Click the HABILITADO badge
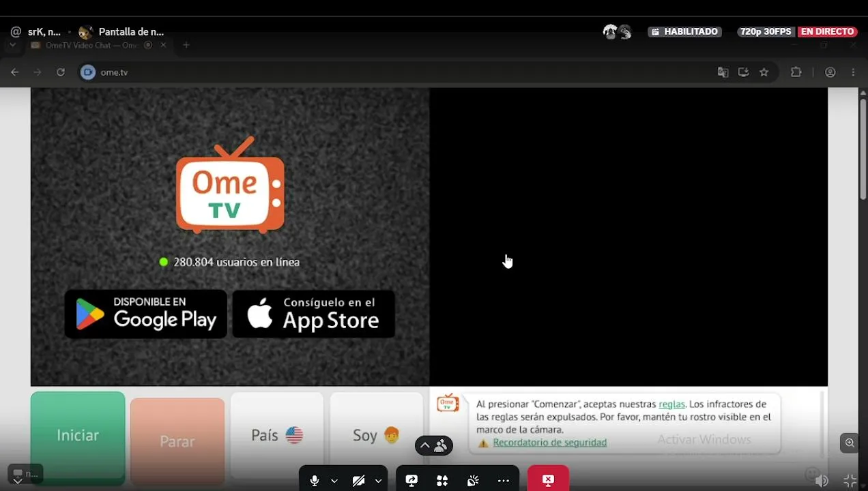 (684, 31)
